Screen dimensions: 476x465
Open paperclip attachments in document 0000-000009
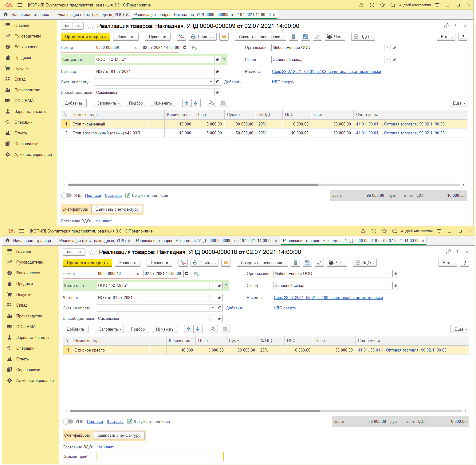pyautogui.click(x=317, y=37)
